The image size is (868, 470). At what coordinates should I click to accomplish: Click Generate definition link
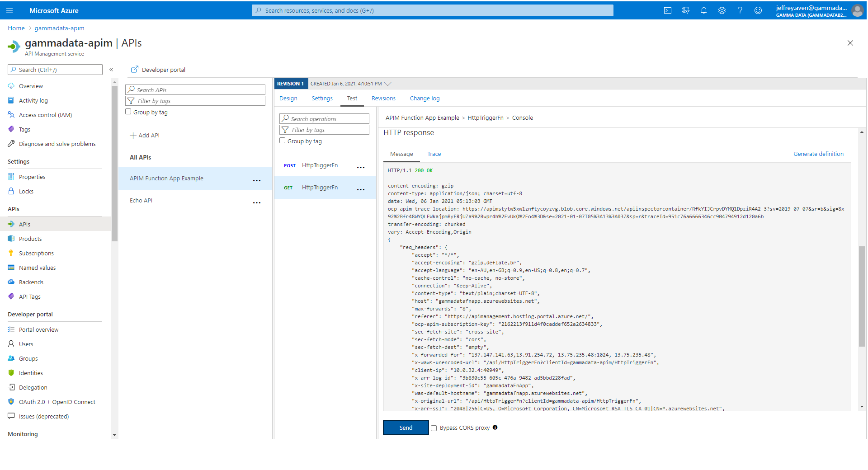click(818, 154)
